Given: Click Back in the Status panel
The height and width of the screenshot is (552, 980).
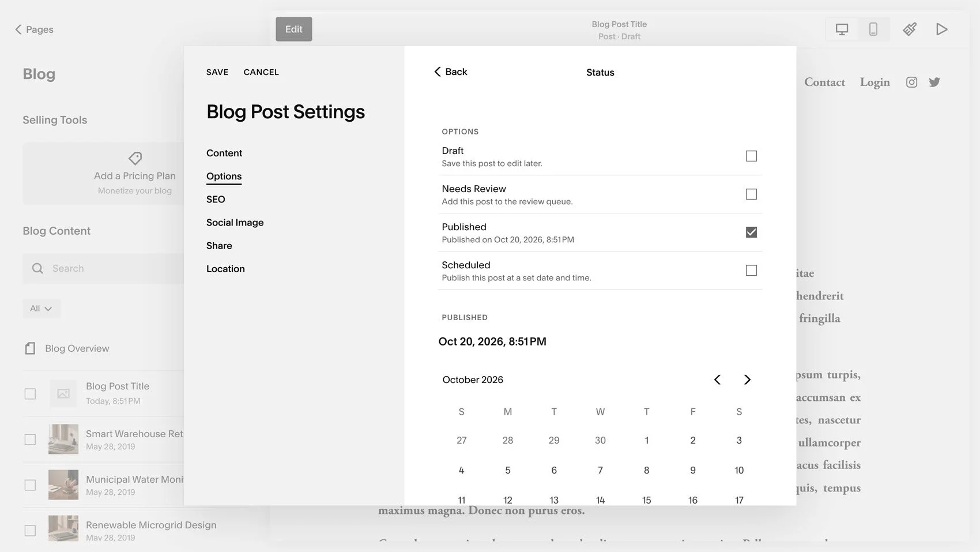Looking at the screenshot, I should (x=450, y=72).
